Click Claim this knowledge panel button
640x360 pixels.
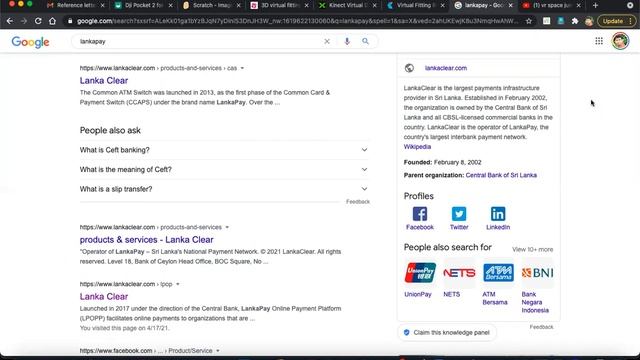pos(447,333)
